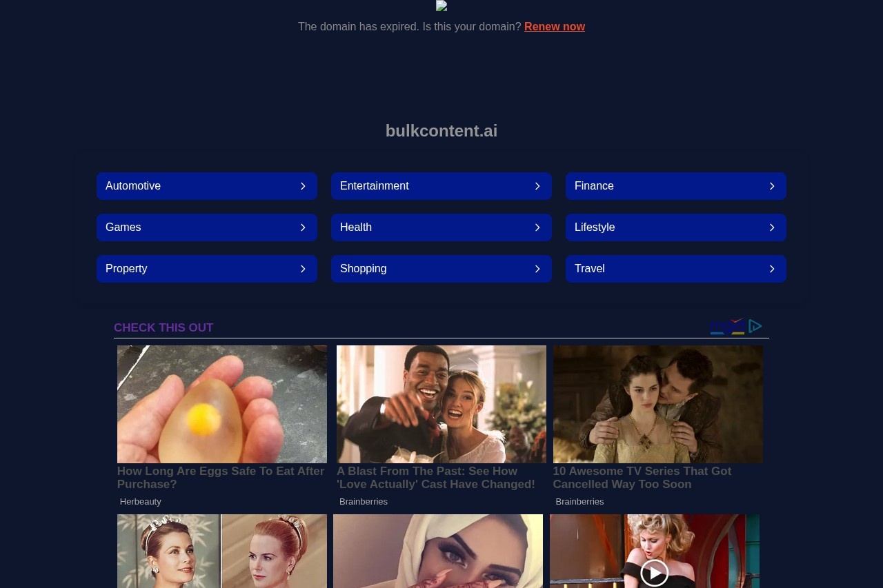Open the Shopping category

coord(441,269)
